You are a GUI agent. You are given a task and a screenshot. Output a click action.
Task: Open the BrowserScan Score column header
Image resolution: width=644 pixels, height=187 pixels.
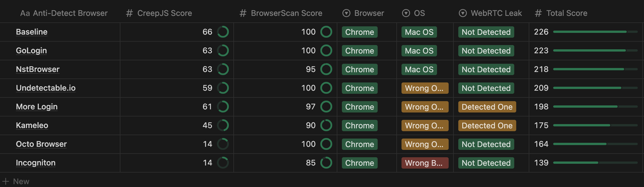tap(281, 13)
